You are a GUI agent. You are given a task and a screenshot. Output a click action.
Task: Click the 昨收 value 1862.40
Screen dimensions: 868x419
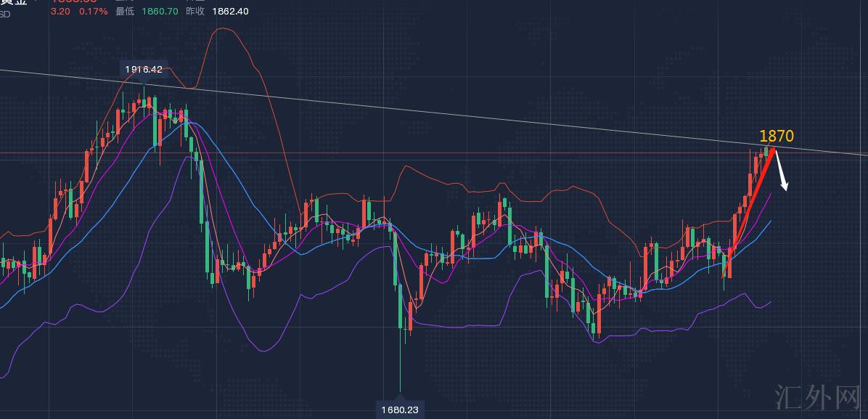[232, 12]
